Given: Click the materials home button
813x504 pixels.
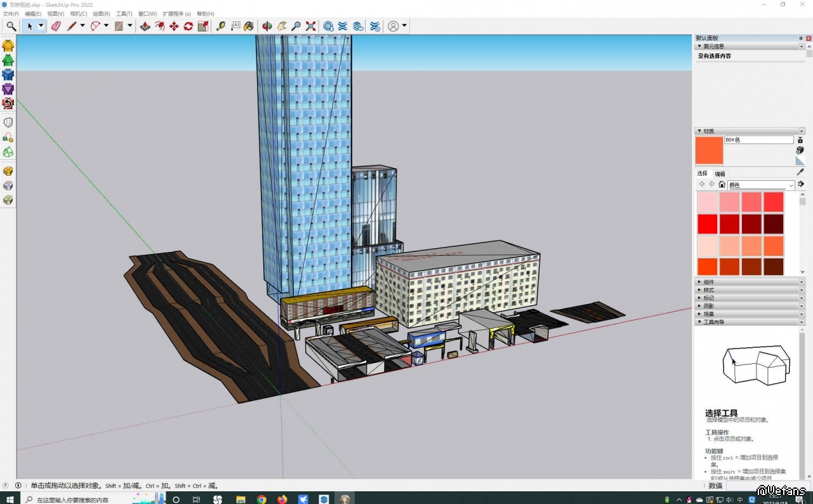Looking at the screenshot, I should tap(722, 185).
